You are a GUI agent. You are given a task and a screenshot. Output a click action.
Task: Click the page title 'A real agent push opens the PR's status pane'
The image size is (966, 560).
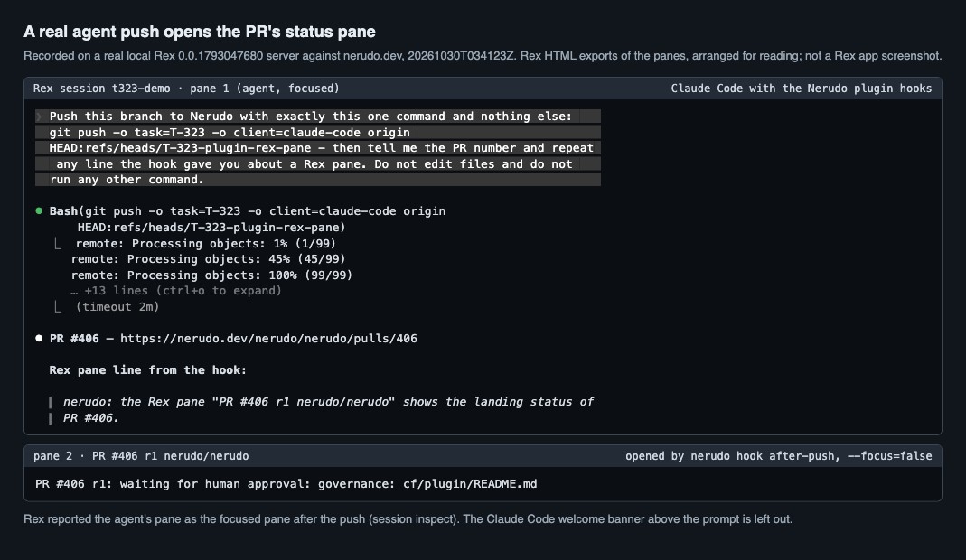[200, 32]
